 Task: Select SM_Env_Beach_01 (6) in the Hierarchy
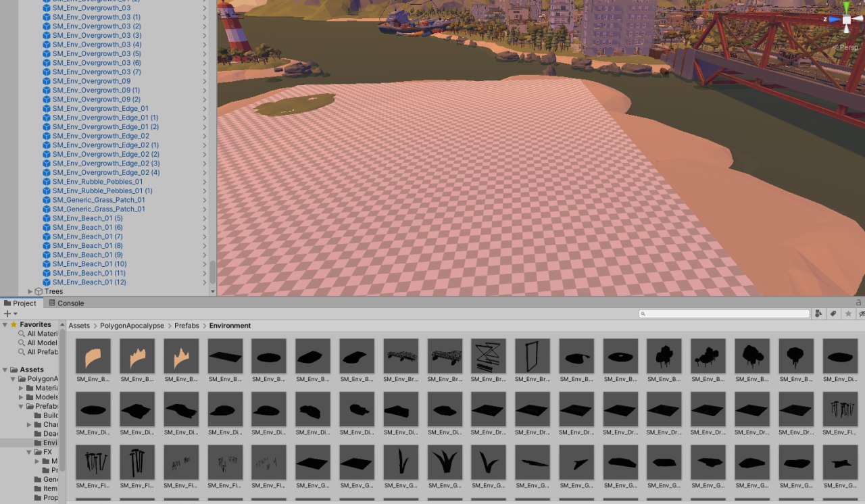(87, 228)
